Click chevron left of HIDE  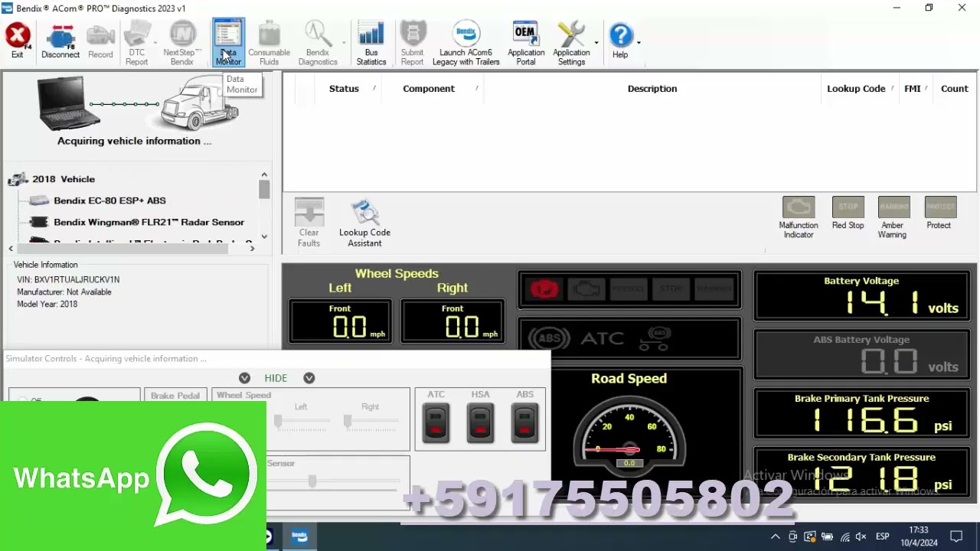pos(244,378)
